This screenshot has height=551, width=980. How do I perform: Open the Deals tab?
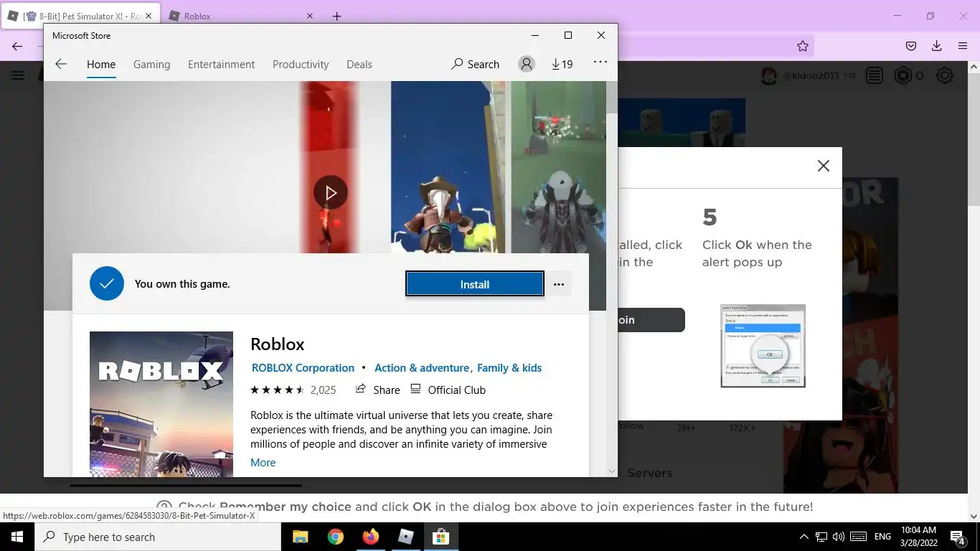(x=359, y=64)
